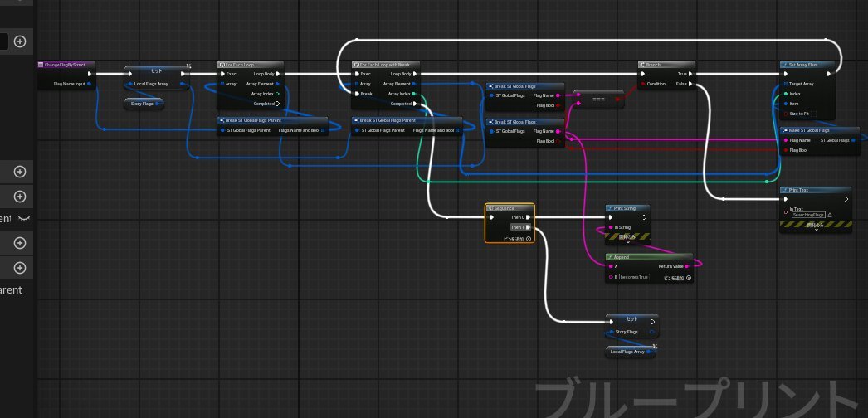This screenshot has height=418, width=868.
Task: Click the Print String function icon
Action: (x=610, y=208)
